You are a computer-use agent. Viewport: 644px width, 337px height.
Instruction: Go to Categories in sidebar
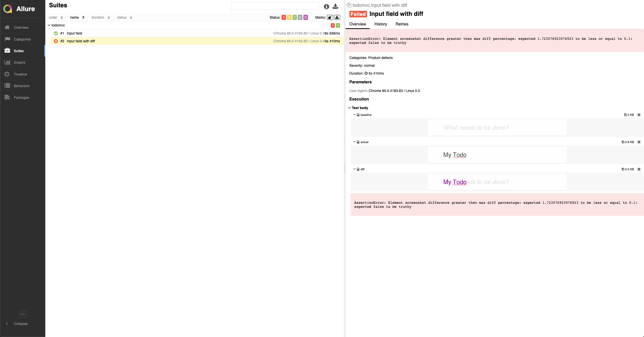(x=22, y=39)
